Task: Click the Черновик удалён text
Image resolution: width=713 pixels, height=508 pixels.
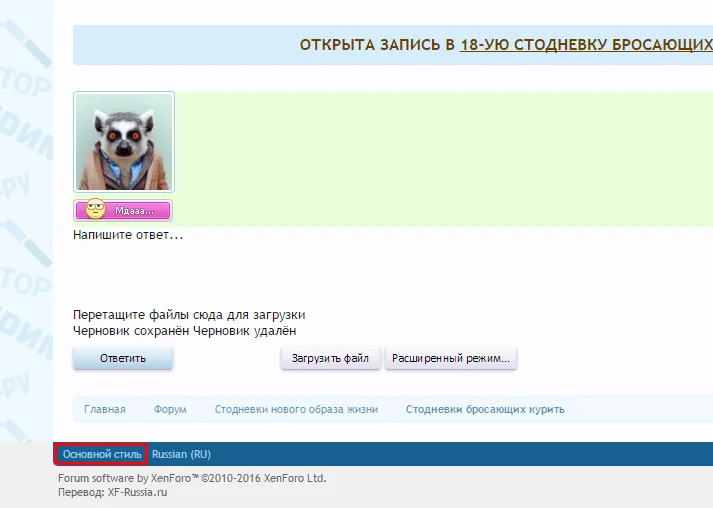Action: pyautogui.click(x=245, y=331)
